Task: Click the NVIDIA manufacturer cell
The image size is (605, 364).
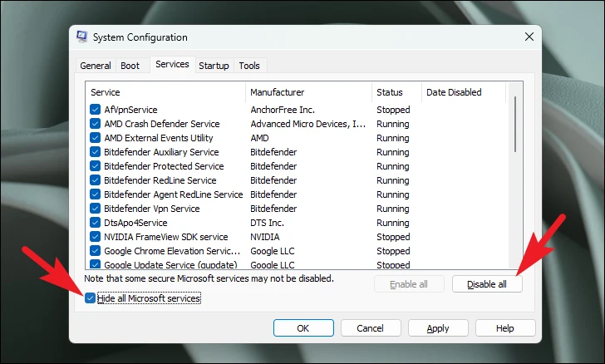Action: tap(264, 237)
